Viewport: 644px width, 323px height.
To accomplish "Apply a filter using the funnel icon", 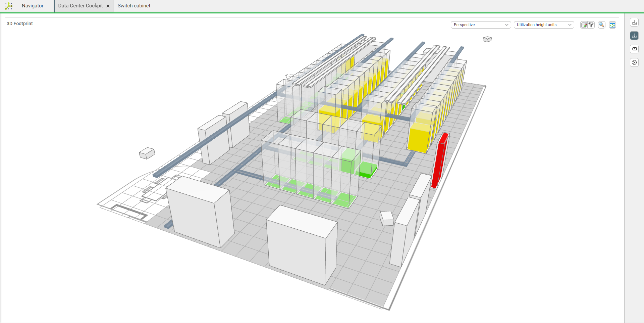I will 591,25.
